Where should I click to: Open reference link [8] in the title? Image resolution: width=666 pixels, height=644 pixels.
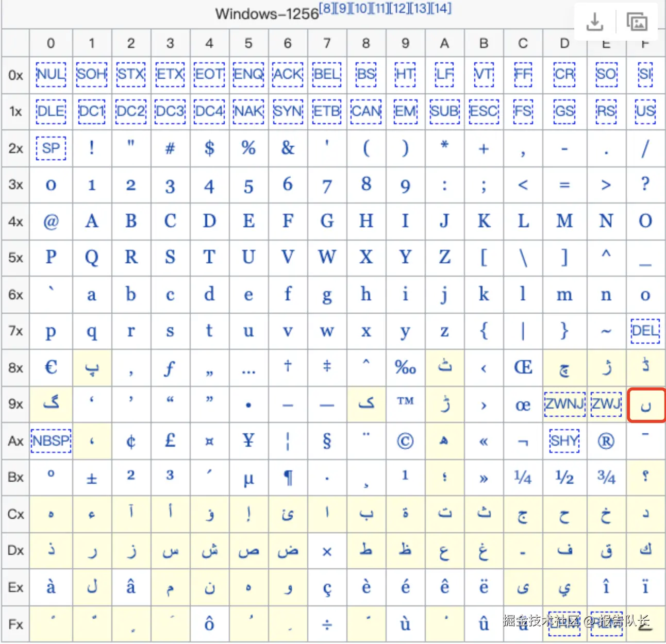pyautogui.click(x=327, y=8)
